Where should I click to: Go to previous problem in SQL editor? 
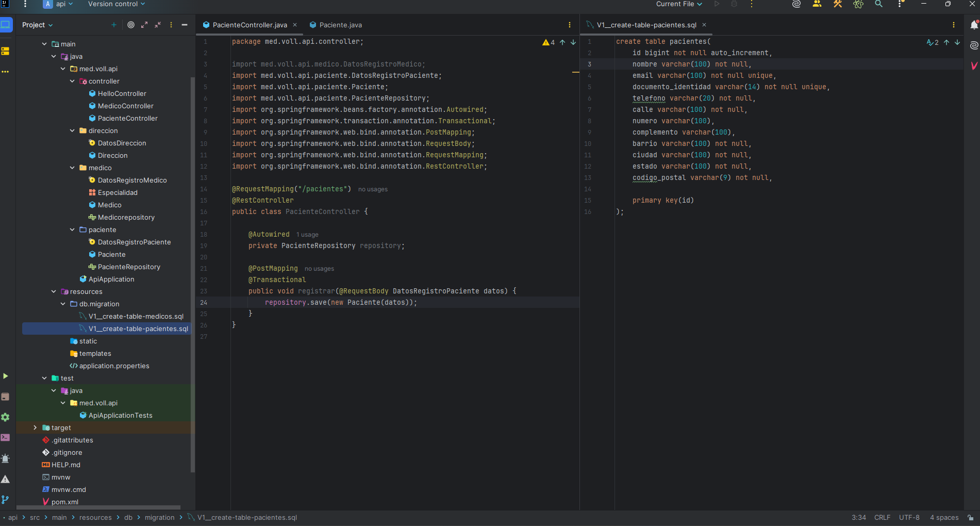pos(946,42)
